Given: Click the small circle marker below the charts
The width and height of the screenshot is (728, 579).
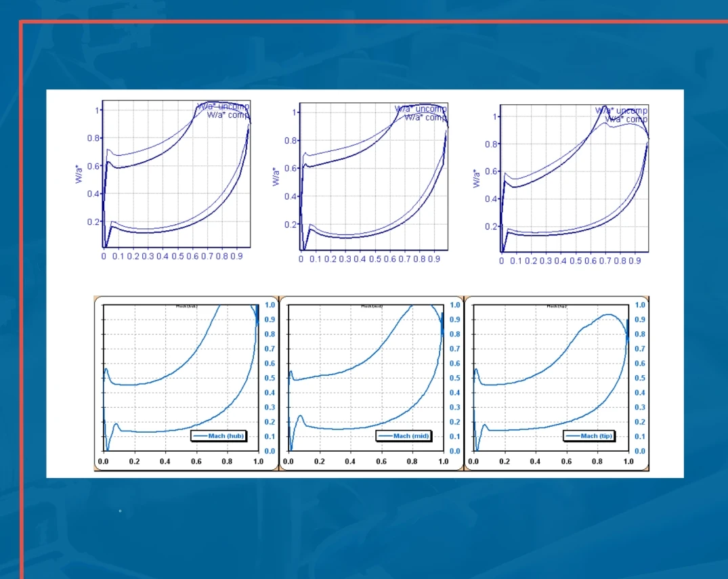Looking at the screenshot, I should 120,511.
